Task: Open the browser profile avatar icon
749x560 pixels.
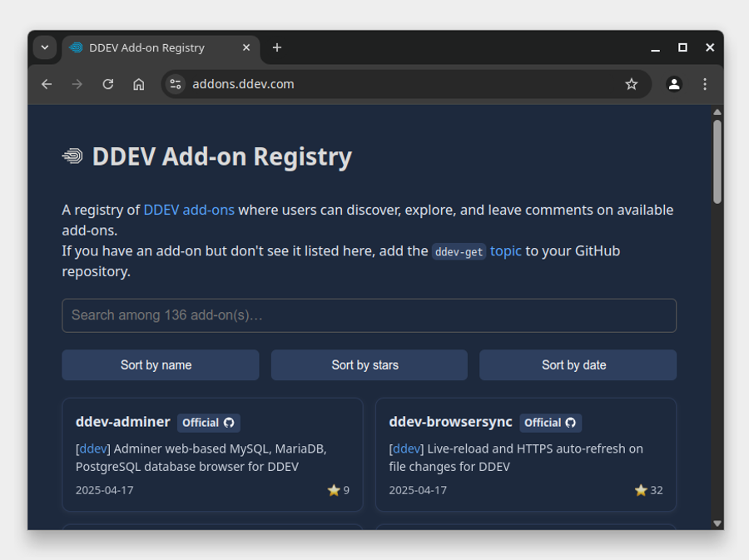Action: click(x=674, y=84)
